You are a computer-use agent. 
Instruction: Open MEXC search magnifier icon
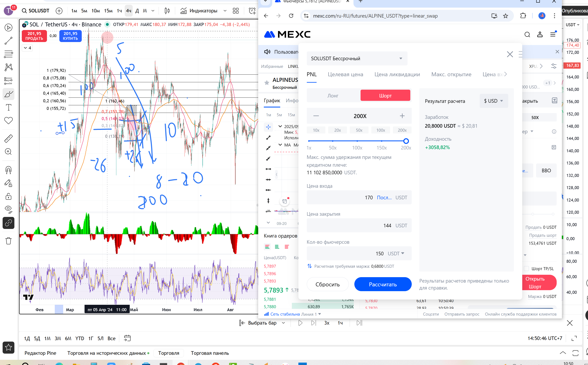tap(527, 35)
